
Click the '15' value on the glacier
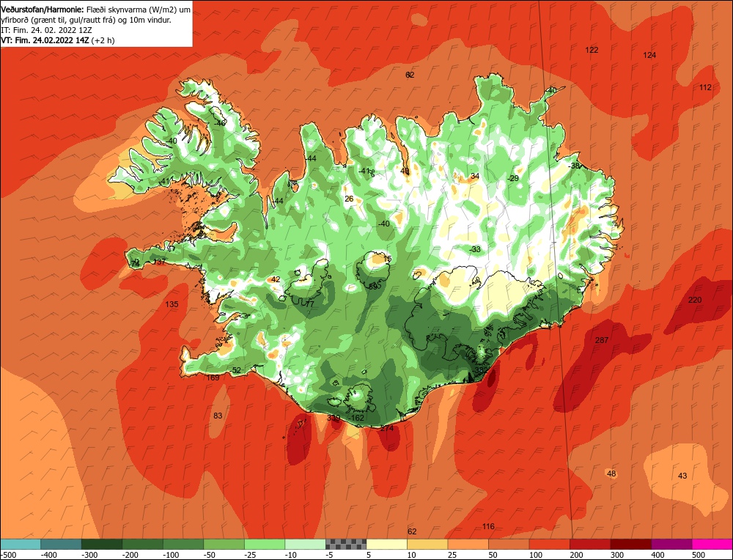[387, 259]
